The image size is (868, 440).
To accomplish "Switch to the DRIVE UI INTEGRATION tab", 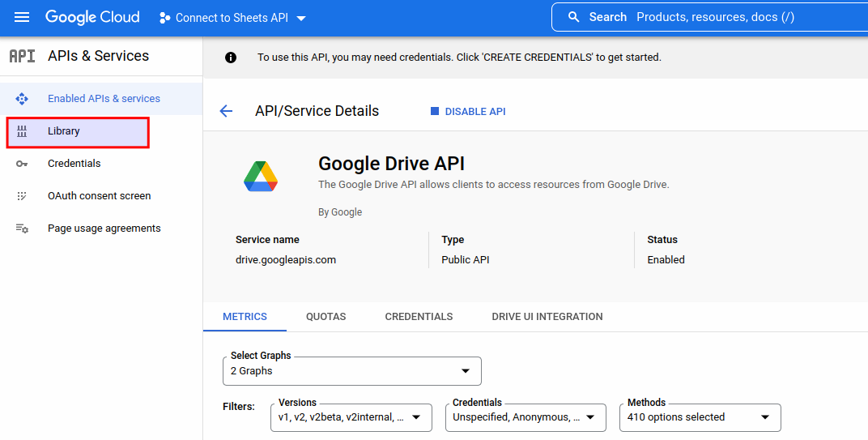I will (547, 316).
